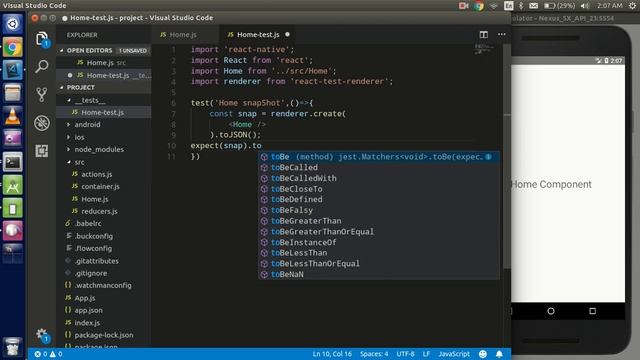Open the Debug view in activity bar
Screen dimensions: 640x360
pos(42,123)
